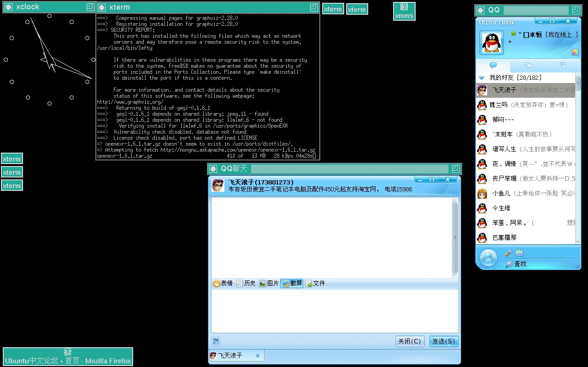Select friend 笨蛋、阿呆 in the list
The width and height of the screenshot is (588, 367).
(x=525, y=223)
